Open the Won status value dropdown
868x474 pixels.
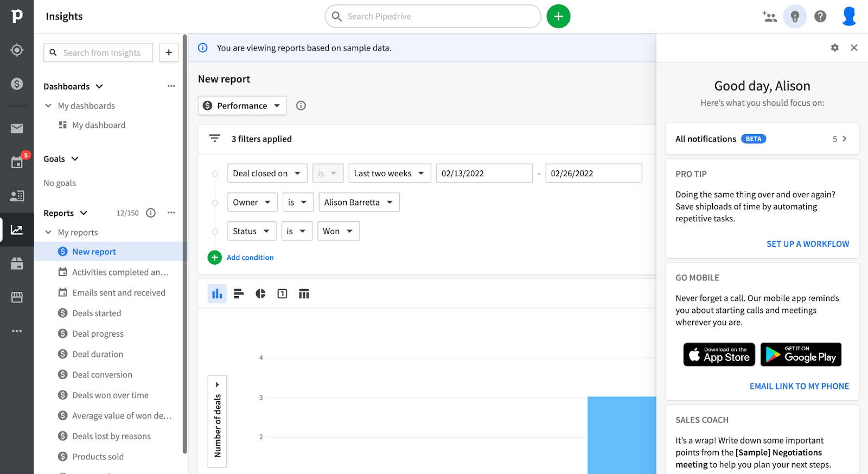pyautogui.click(x=338, y=231)
